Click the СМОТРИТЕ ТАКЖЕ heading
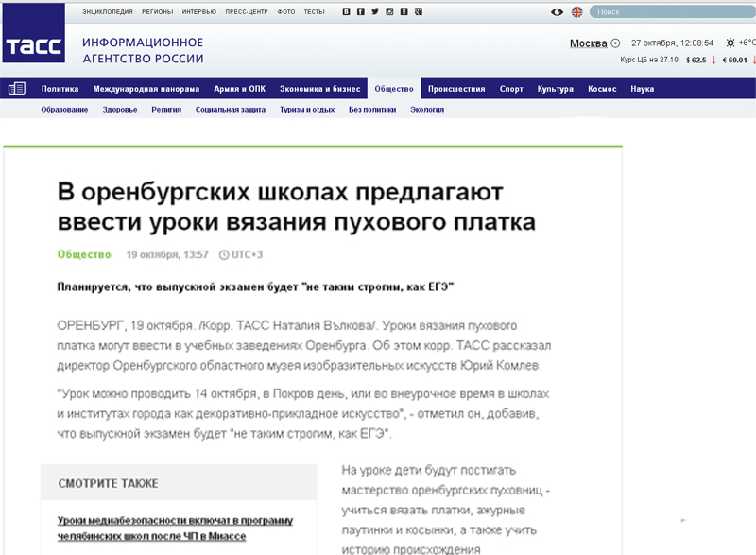The height and width of the screenshot is (555, 756). point(108,483)
